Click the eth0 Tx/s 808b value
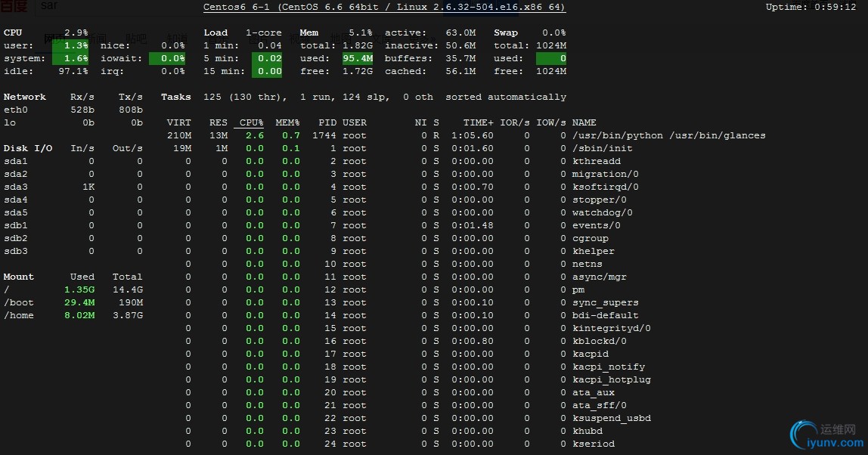Image resolution: width=868 pixels, height=455 pixels. [131, 110]
